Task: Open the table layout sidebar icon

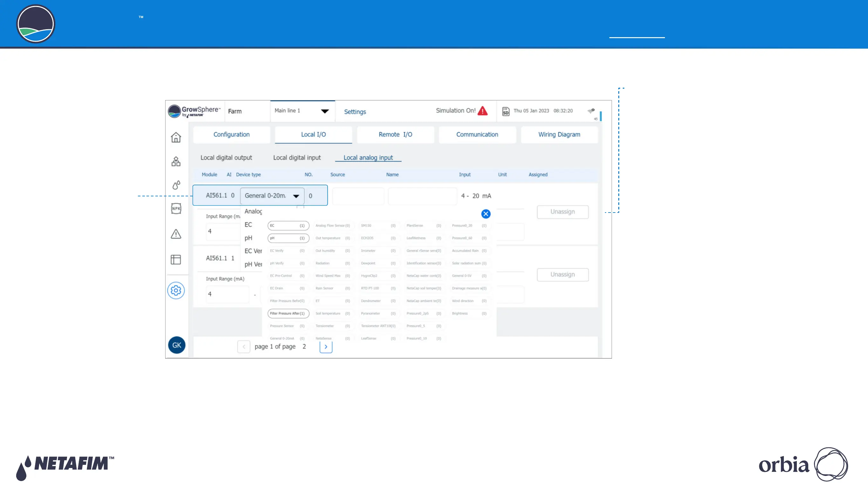Action: point(176,260)
